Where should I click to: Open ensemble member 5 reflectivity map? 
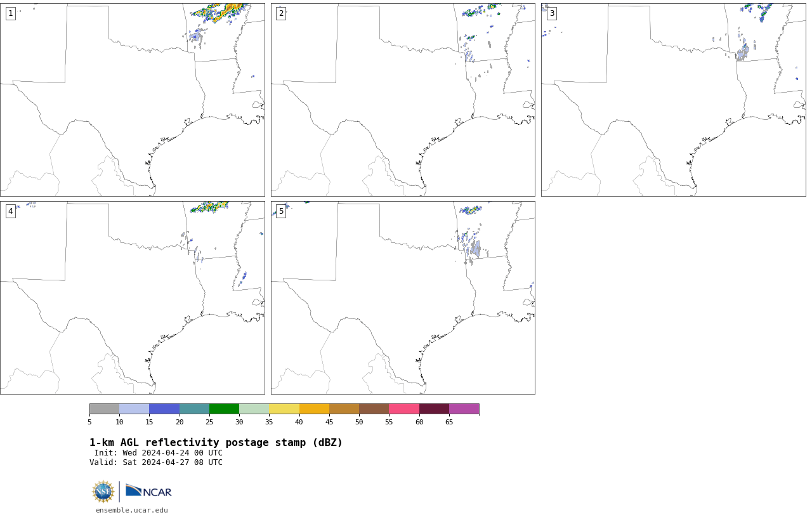(x=403, y=298)
